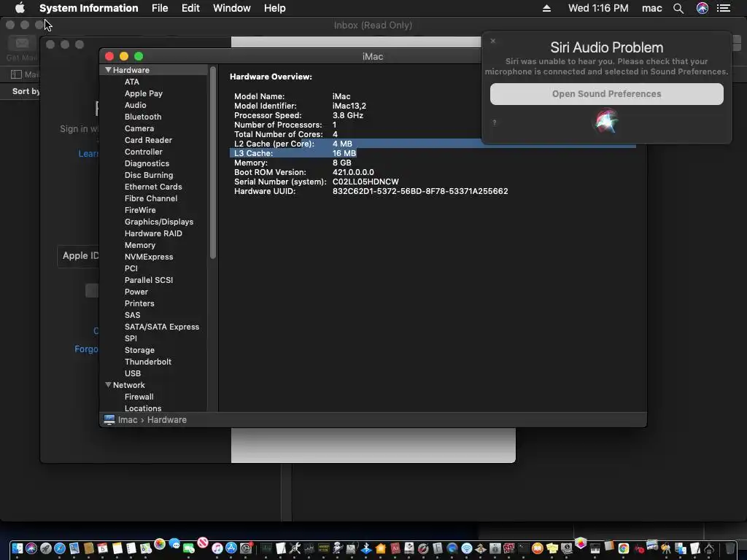Screen dimensions: 747x560
Task: Click the highlighted L3 Cache 16 MB row
Action: (x=293, y=153)
